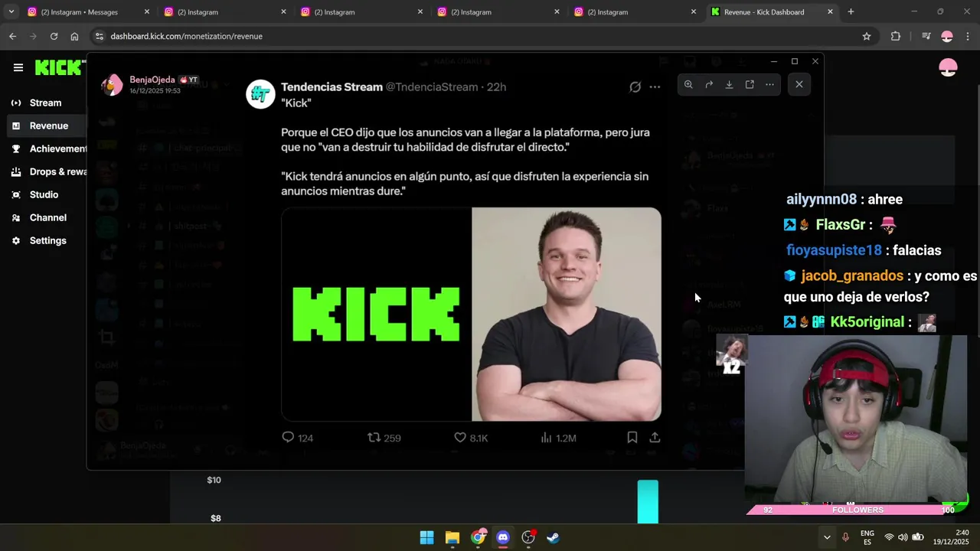The image size is (980, 551).
Task: Open Steam from the taskbar
Action: [553, 537]
